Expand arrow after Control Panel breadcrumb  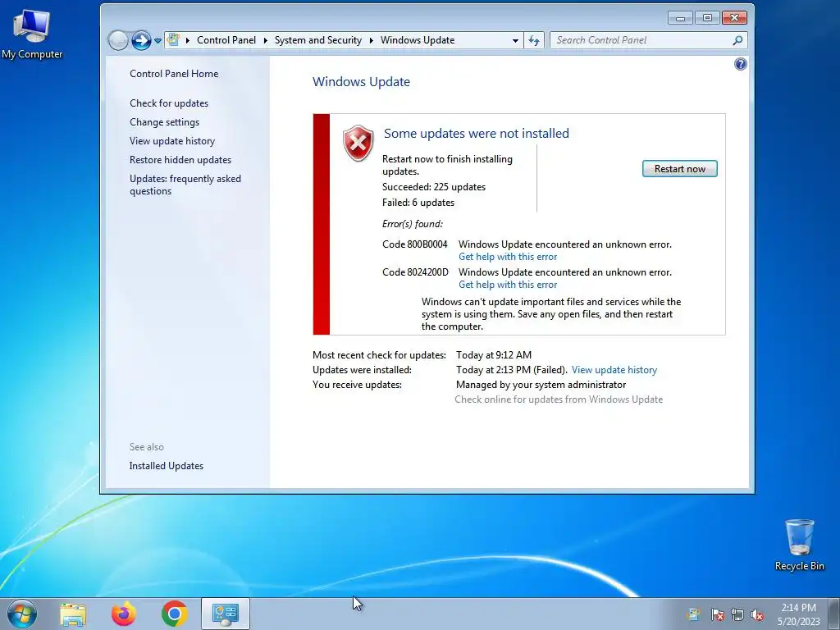click(265, 40)
